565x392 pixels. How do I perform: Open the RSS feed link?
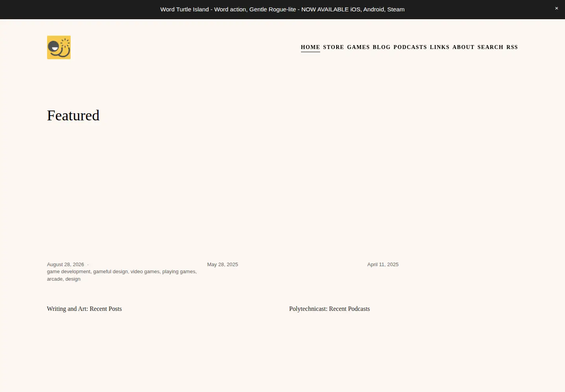[x=512, y=47]
